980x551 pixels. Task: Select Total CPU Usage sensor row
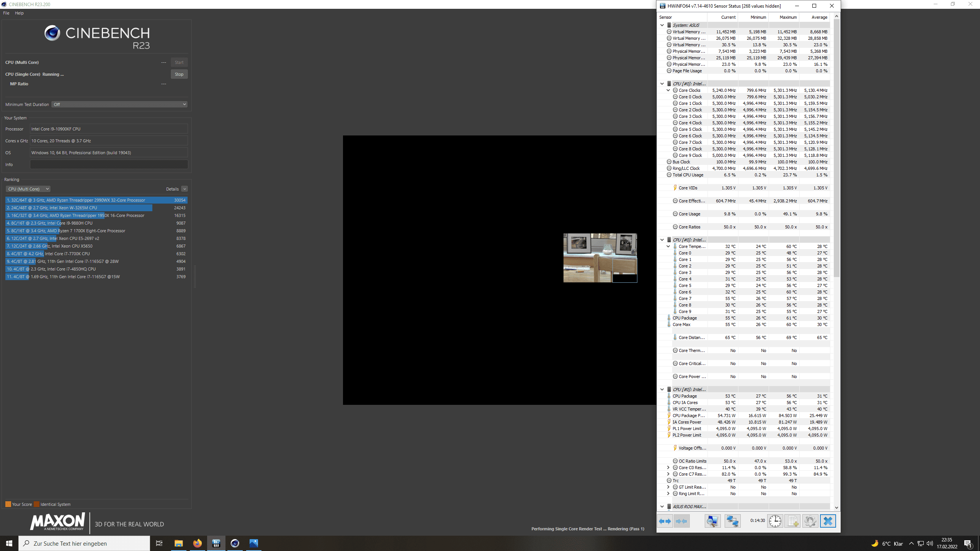pos(743,175)
